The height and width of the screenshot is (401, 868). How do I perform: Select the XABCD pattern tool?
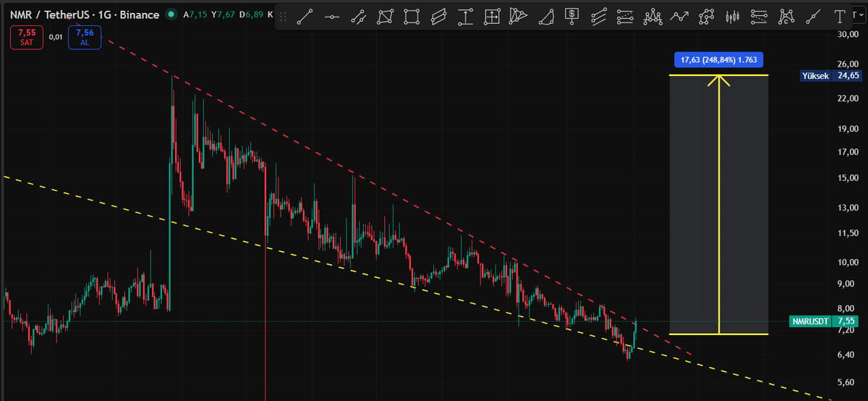coord(786,16)
